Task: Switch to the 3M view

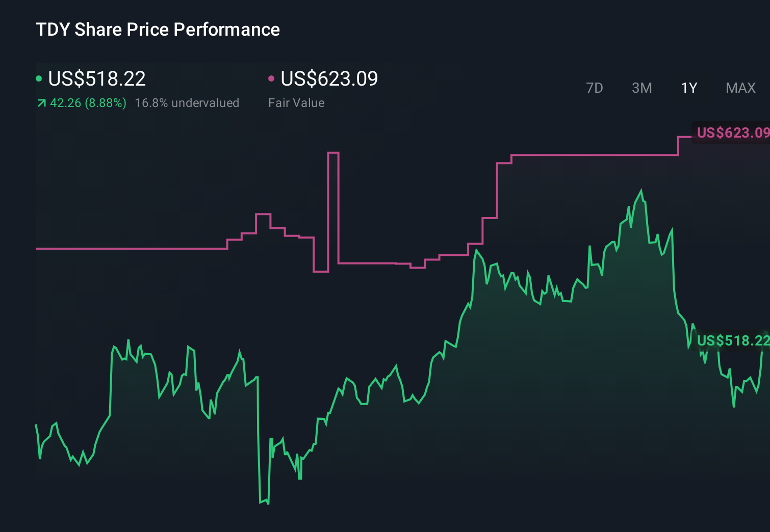Action: 641,88
